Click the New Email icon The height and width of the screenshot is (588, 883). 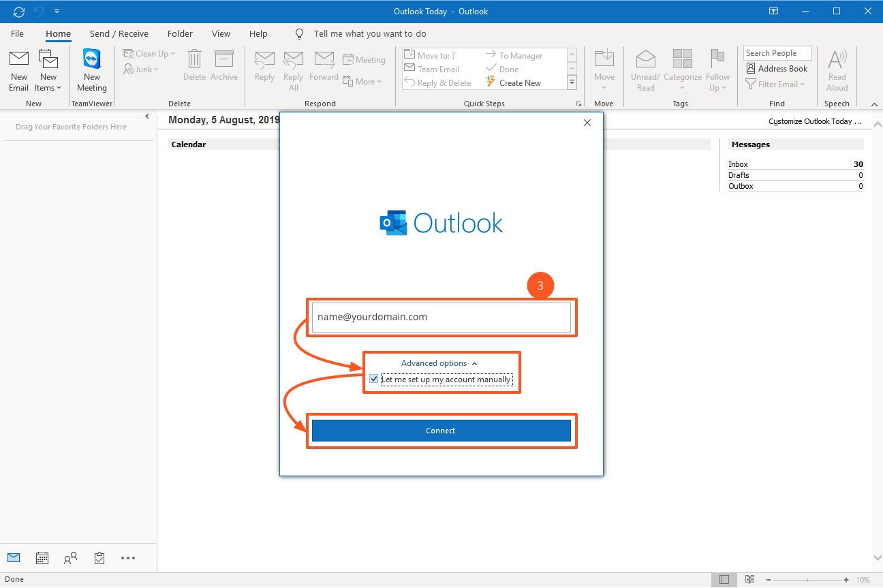(x=19, y=69)
